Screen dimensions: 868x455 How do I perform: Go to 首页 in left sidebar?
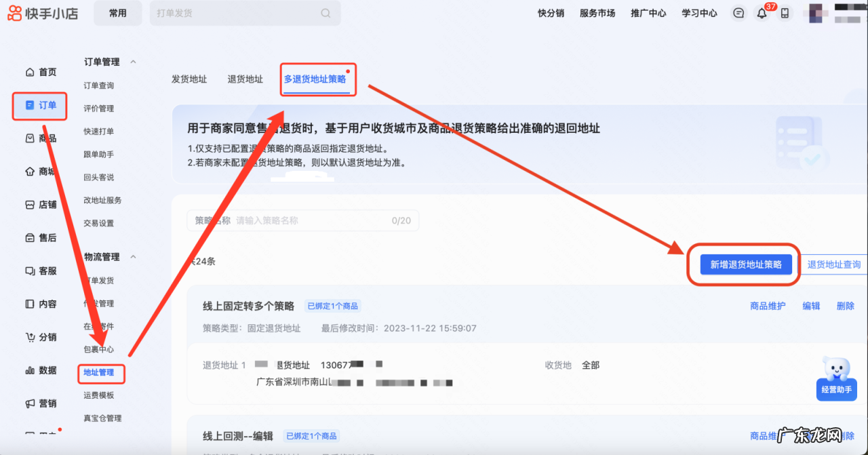(41, 72)
